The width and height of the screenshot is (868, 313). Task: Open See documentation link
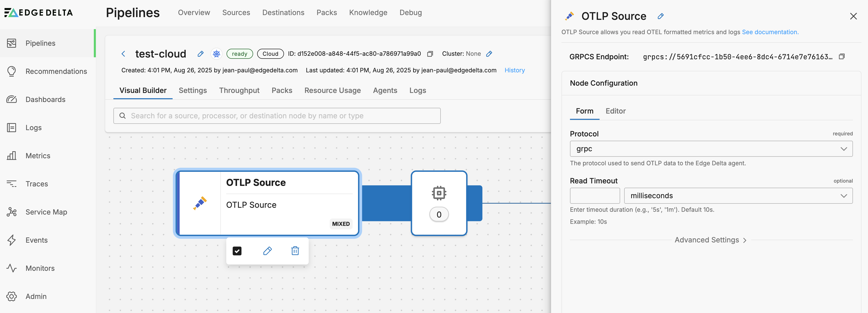[x=770, y=32]
